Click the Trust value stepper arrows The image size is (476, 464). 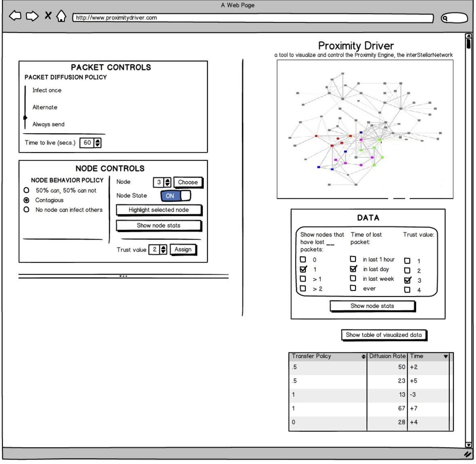click(x=163, y=250)
